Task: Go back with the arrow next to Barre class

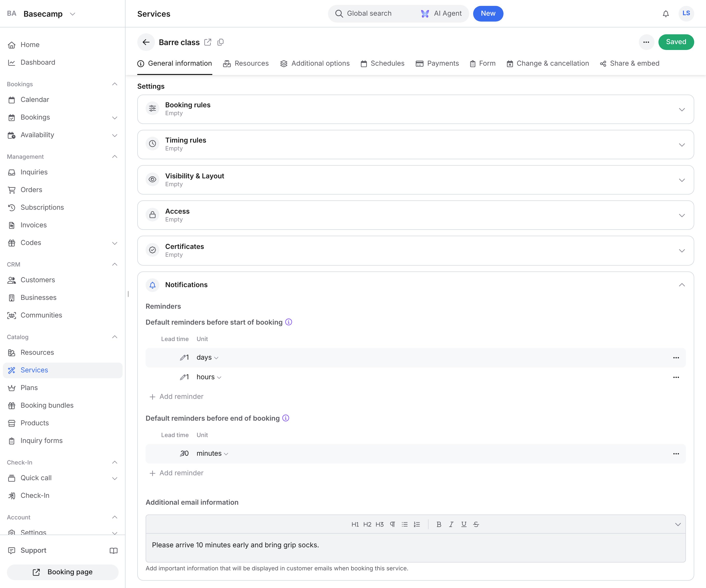Action: 146,42
